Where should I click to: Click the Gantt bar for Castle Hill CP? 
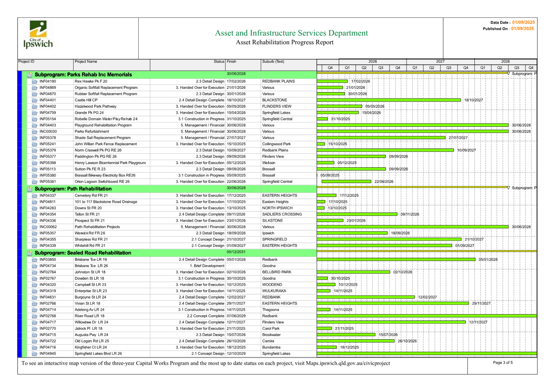389,100
